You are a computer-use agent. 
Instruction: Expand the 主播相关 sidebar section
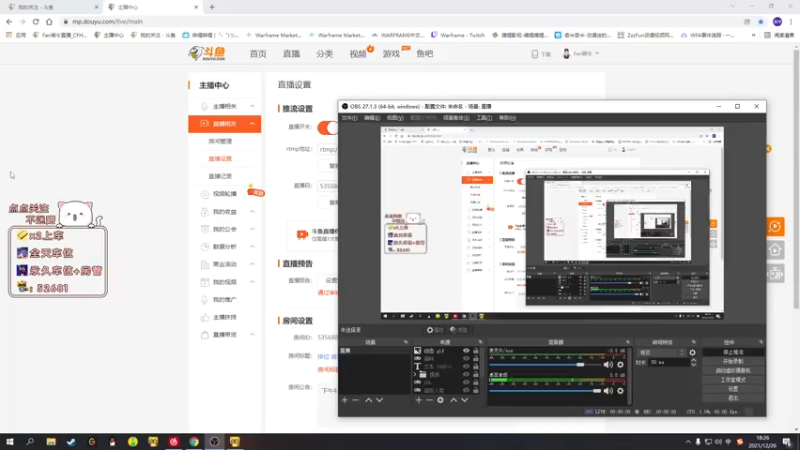point(252,106)
